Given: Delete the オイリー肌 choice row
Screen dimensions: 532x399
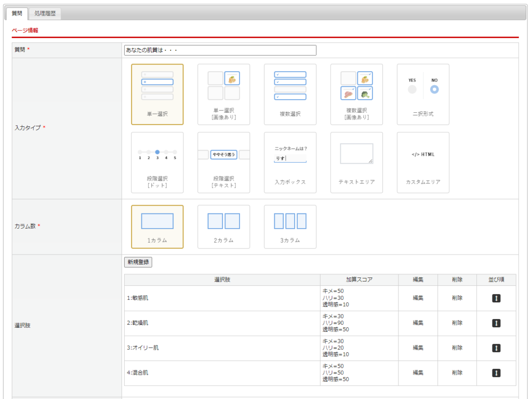Looking at the screenshot, I should coord(457,348).
